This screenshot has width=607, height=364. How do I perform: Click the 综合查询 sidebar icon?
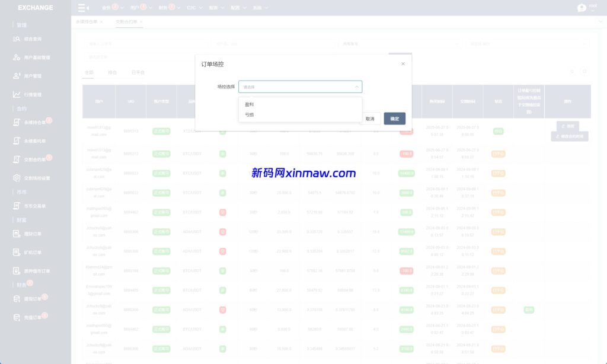coord(17,39)
